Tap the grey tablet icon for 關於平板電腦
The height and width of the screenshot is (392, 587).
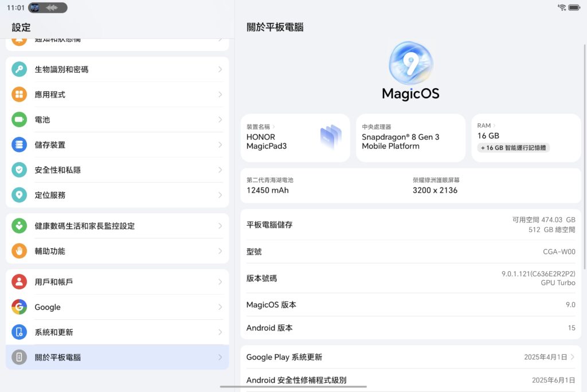pyautogui.click(x=19, y=357)
